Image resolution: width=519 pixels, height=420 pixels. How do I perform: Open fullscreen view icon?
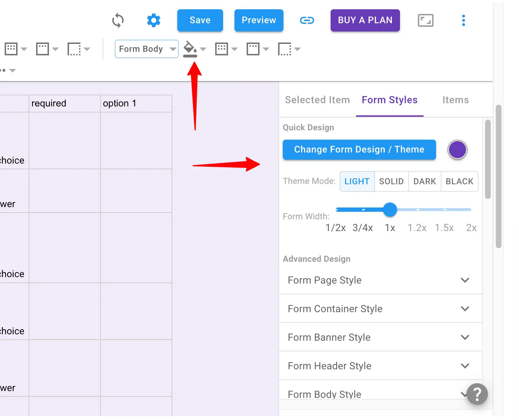(425, 20)
